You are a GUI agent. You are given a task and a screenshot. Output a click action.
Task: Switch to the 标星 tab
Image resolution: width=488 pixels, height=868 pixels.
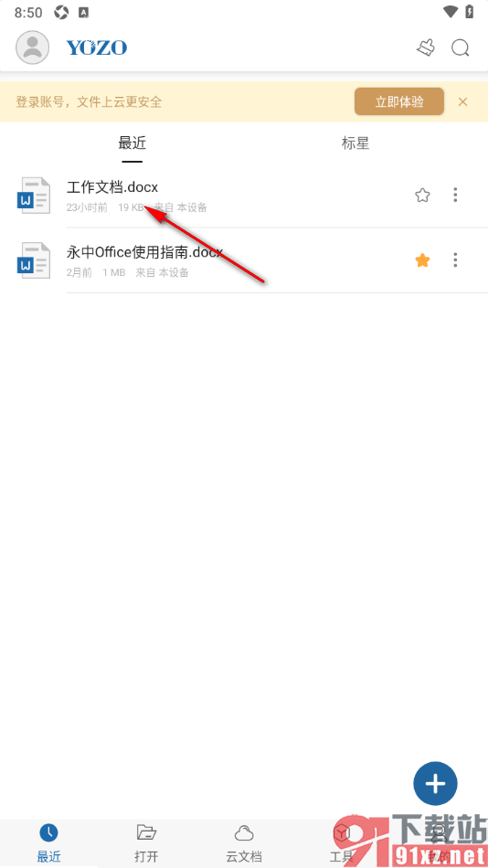click(x=355, y=143)
